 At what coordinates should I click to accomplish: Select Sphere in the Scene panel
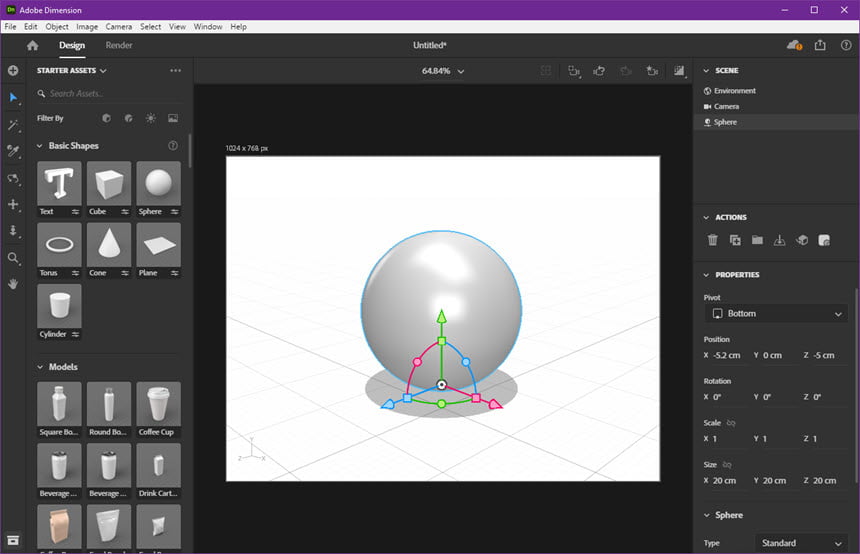(776, 122)
